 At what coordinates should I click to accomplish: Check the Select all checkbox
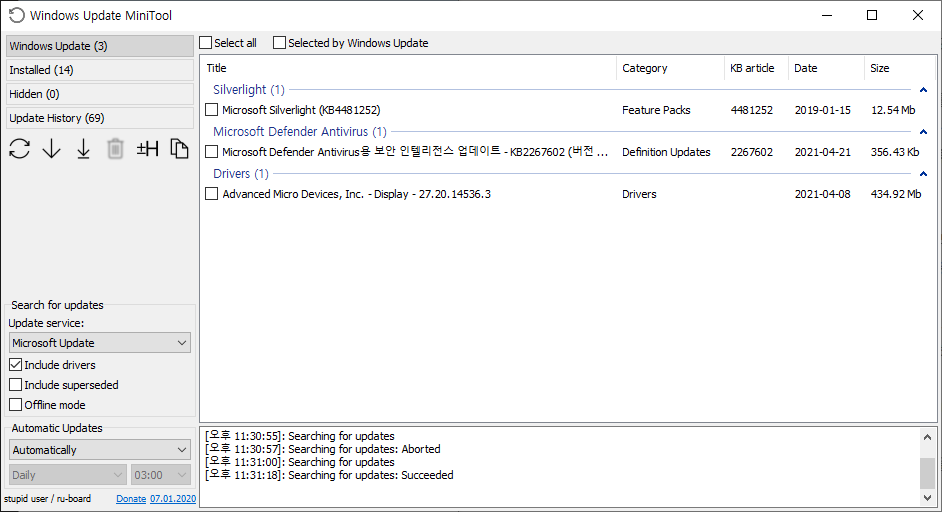206,43
